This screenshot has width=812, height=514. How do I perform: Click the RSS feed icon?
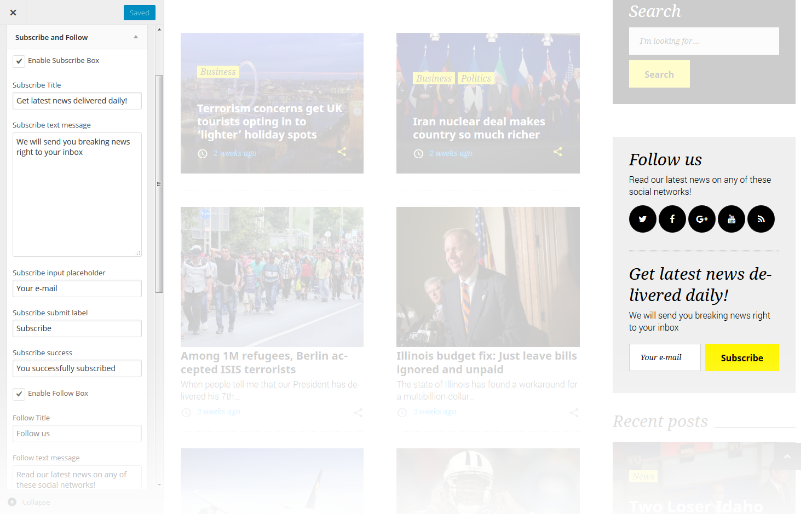761,219
